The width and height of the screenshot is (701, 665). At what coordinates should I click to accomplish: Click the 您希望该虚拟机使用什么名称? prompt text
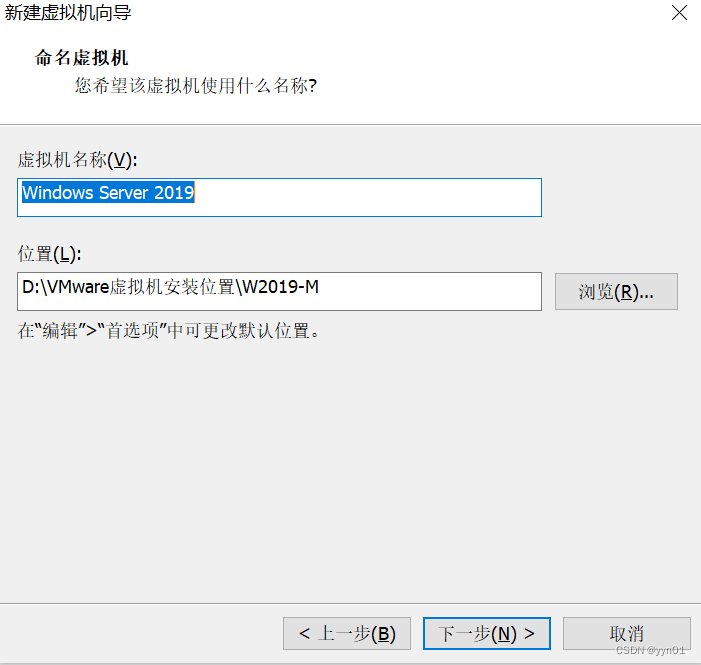(x=195, y=85)
